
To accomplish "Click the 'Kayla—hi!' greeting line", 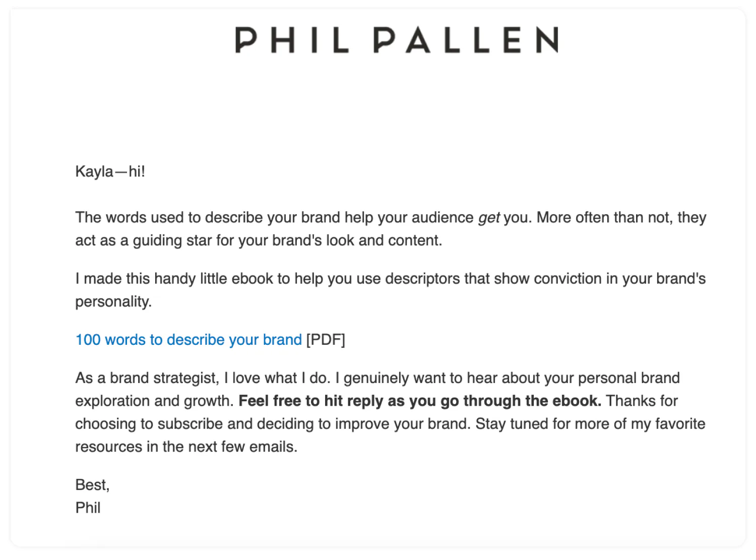I will [x=110, y=172].
